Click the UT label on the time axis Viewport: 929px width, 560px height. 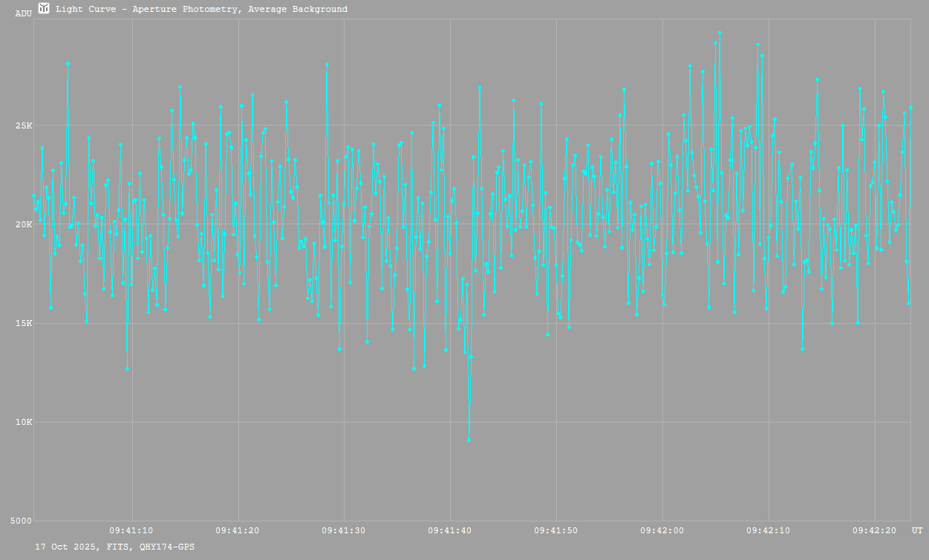pyautogui.click(x=917, y=531)
